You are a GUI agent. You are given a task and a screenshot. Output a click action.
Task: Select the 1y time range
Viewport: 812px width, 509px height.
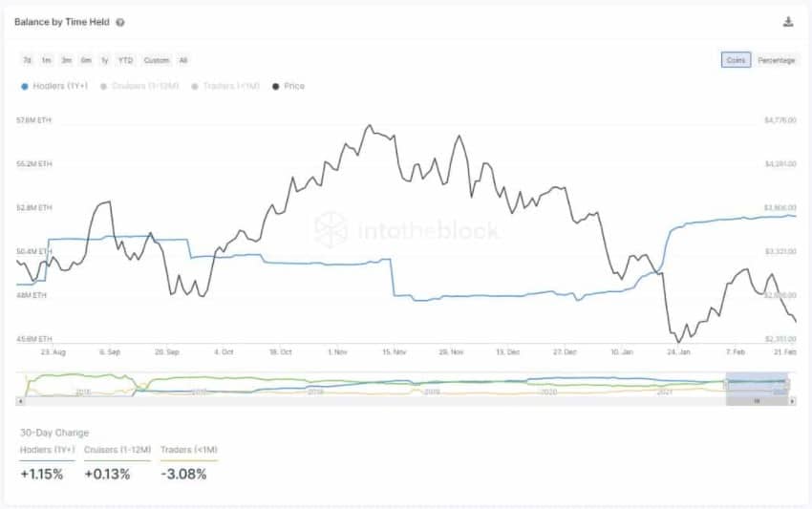pyautogui.click(x=105, y=60)
